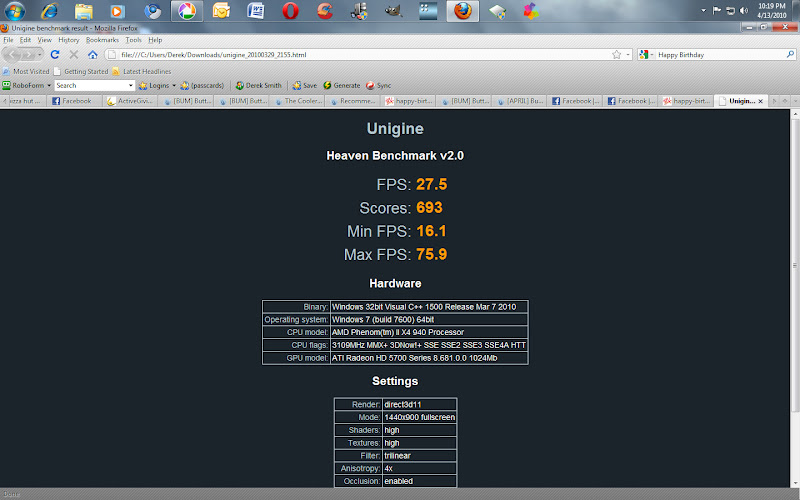Go forward using Firefox Forward button
This screenshot has width=800, height=500.
pos(29,54)
